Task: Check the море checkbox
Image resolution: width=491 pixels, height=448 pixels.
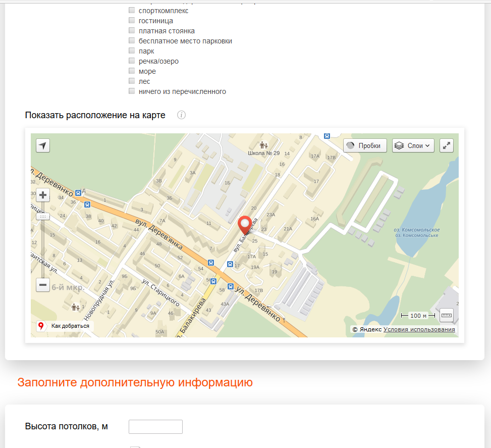Action: point(132,71)
